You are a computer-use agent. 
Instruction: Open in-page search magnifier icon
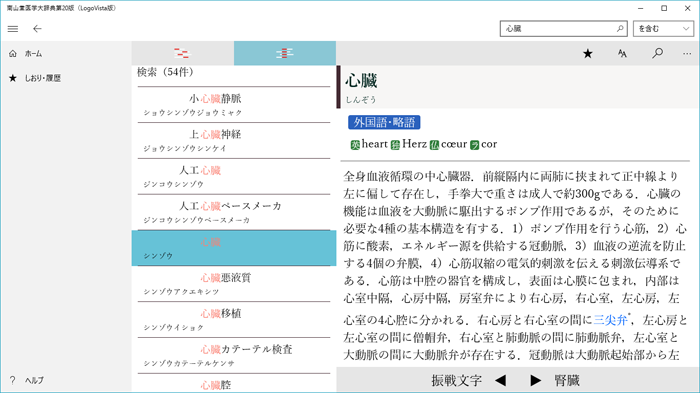pyautogui.click(x=657, y=54)
